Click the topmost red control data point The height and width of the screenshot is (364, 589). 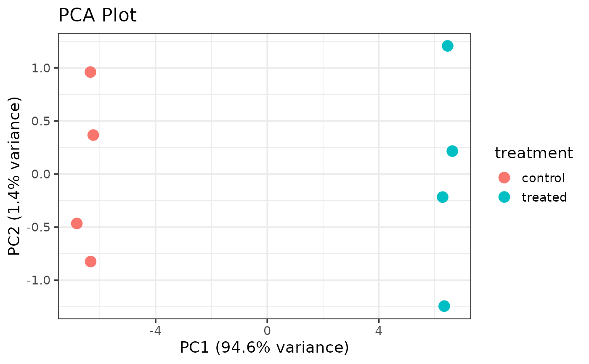[90, 72]
